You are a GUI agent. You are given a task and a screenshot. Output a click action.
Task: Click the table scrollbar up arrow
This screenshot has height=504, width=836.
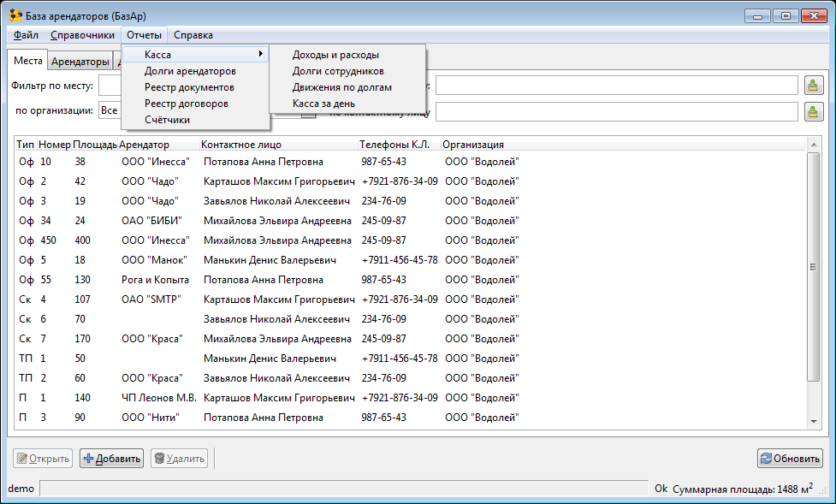(x=813, y=145)
